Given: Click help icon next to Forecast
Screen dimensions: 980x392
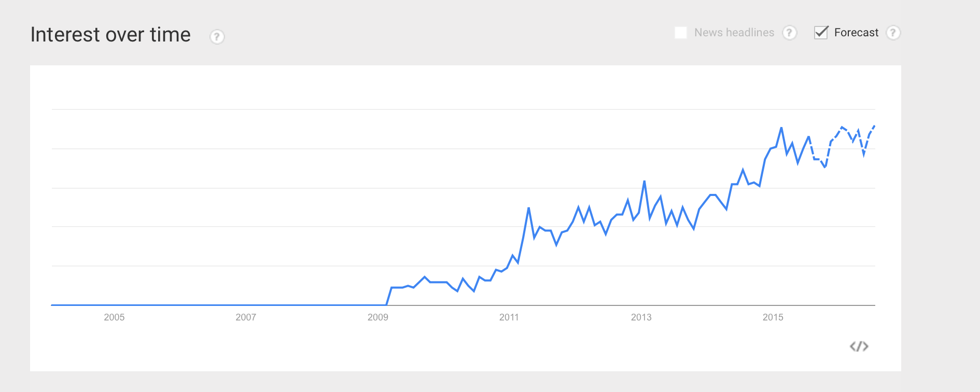Looking at the screenshot, I should pos(893,33).
